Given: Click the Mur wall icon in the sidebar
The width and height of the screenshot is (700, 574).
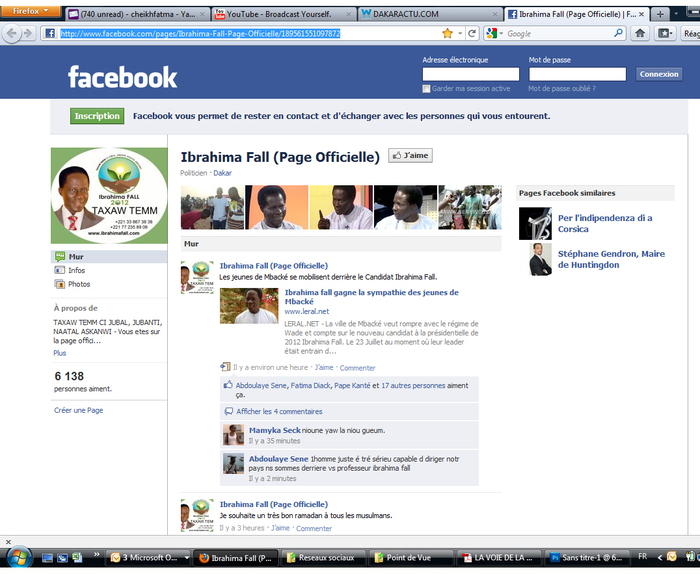Looking at the screenshot, I should [60, 257].
